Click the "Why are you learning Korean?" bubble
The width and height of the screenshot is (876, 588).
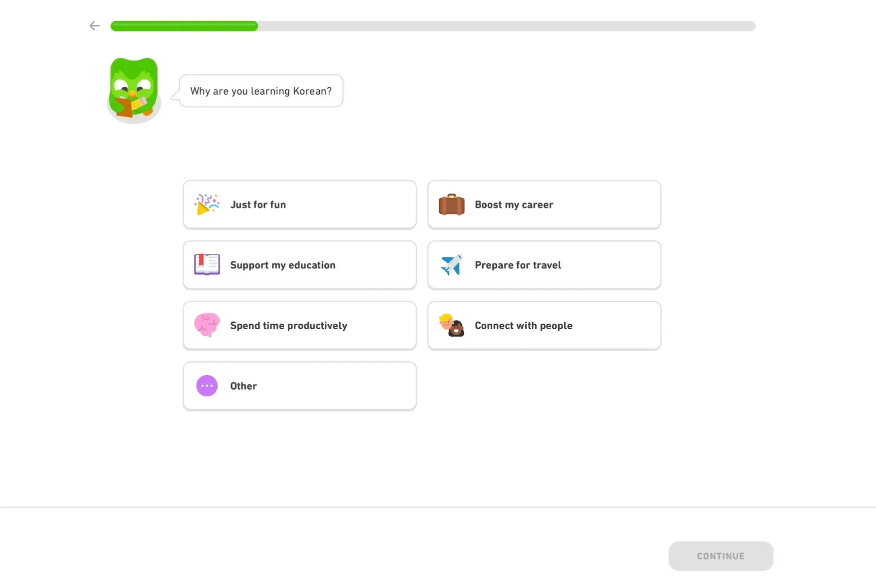[x=261, y=91]
